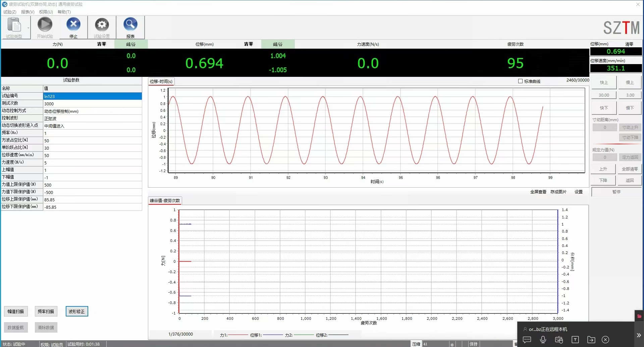
Task: Click the 下降 descend button
Action: [603, 181]
